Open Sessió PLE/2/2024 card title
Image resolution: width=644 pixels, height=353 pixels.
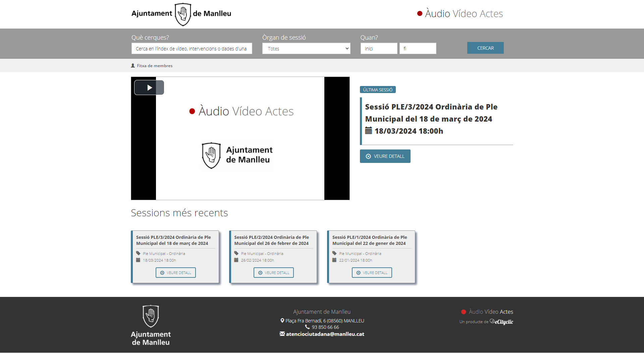(272, 240)
